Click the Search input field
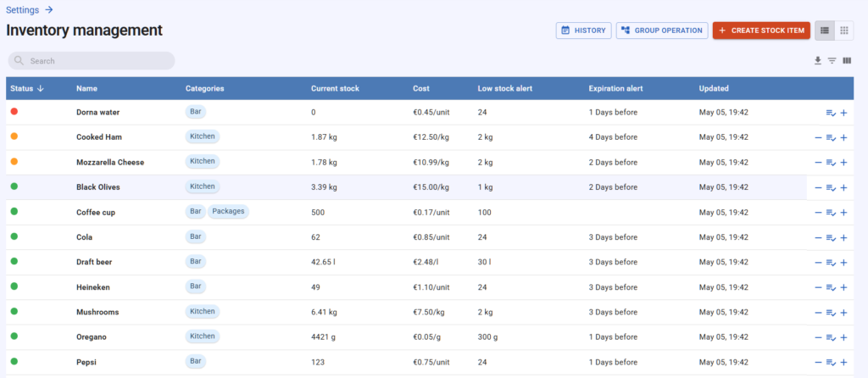Viewport: 868px width, 378px height. pos(92,61)
